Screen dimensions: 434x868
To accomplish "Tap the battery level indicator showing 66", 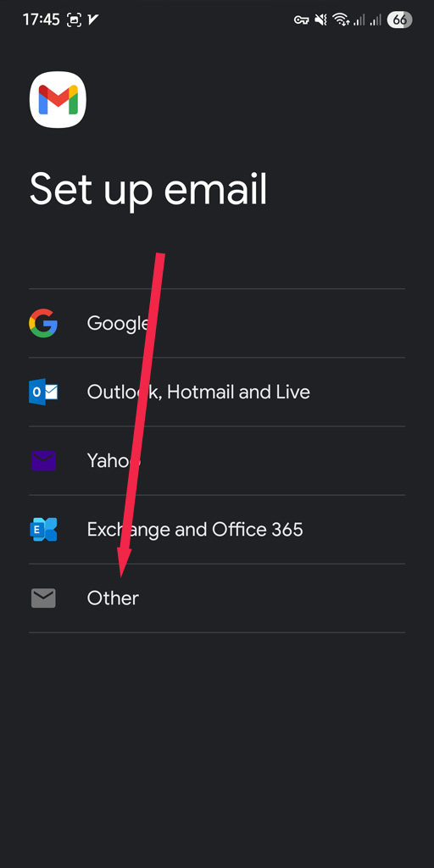I will [400, 20].
